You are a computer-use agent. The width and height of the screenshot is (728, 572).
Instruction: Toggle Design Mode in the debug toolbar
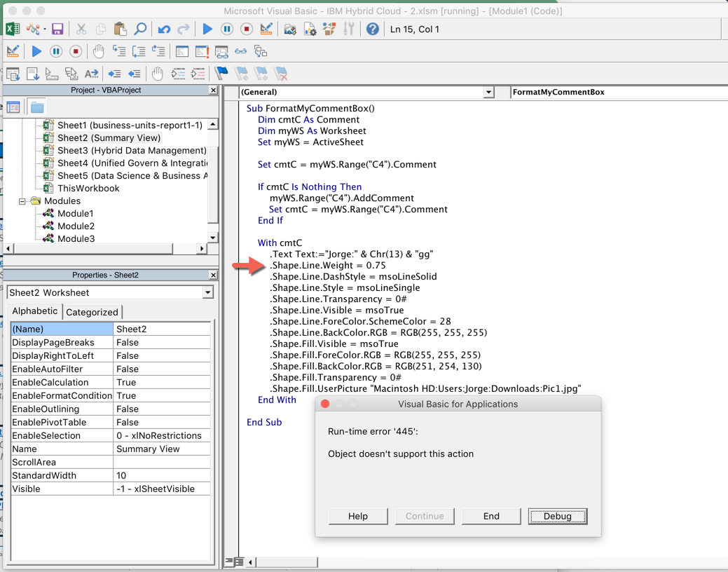pyautogui.click(x=13, y=51)
